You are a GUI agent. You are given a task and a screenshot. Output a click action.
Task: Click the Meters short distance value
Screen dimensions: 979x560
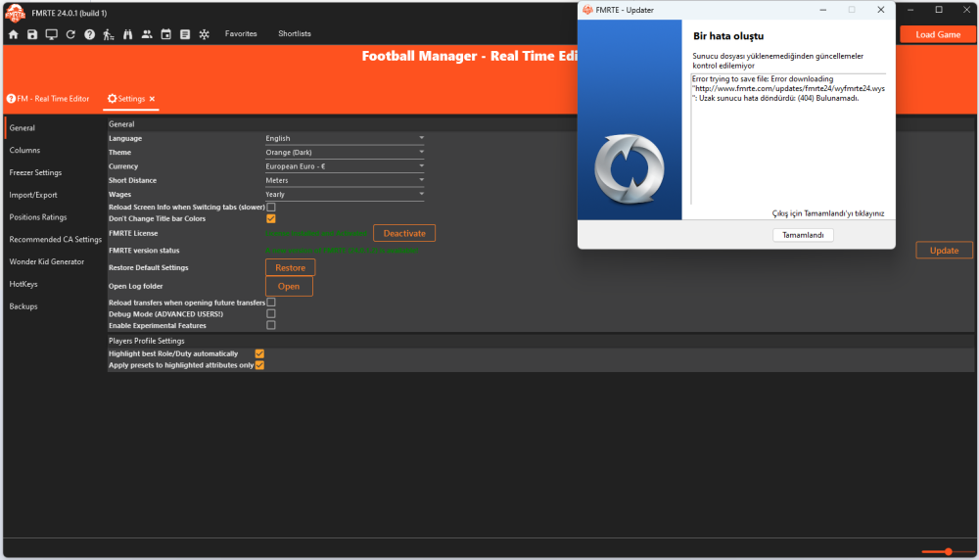345,180
